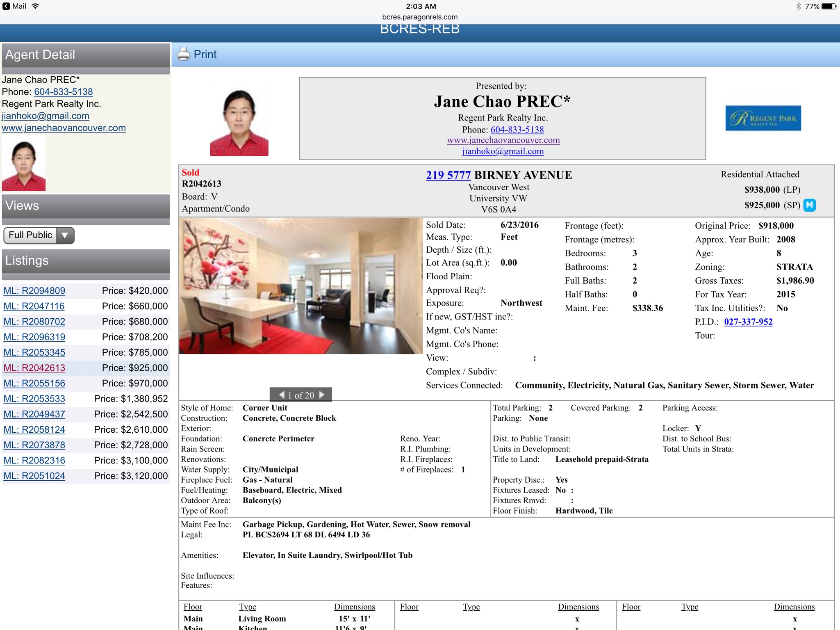
Task: Click the Agent Detail panel header
Action: click(85, 55)
